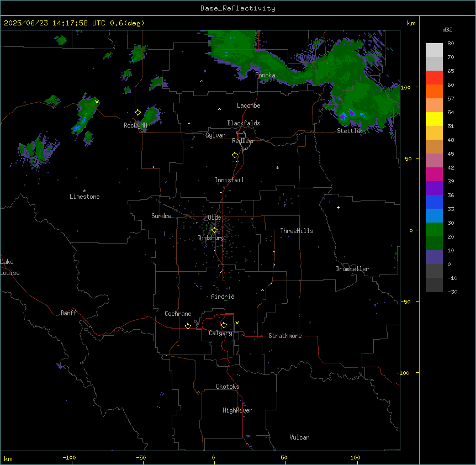Pick the bright green swatch above 20 dBZ

434,230
